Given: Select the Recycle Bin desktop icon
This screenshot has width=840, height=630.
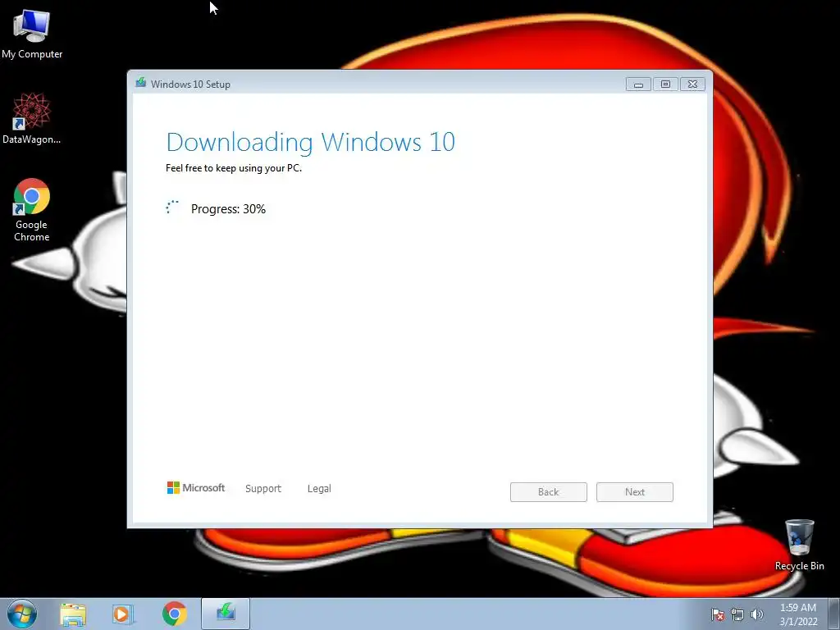Looking at the screenshot, I should coord(799,545).
